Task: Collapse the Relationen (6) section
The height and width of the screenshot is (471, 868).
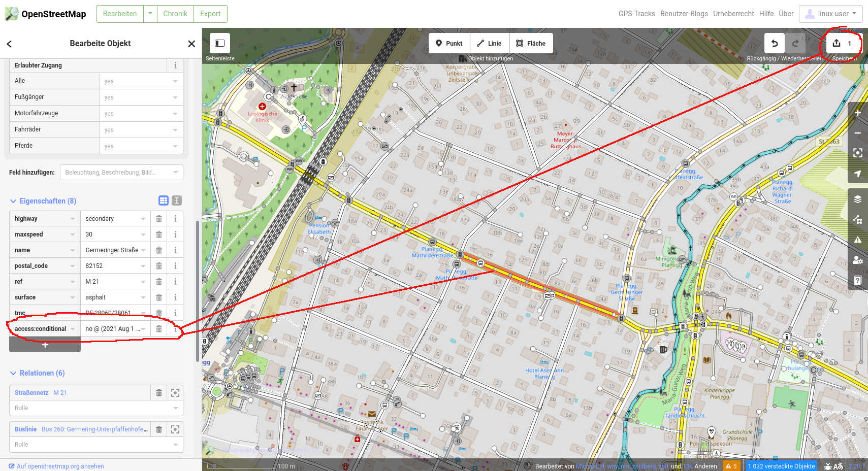Action: [x=37, y=373]
